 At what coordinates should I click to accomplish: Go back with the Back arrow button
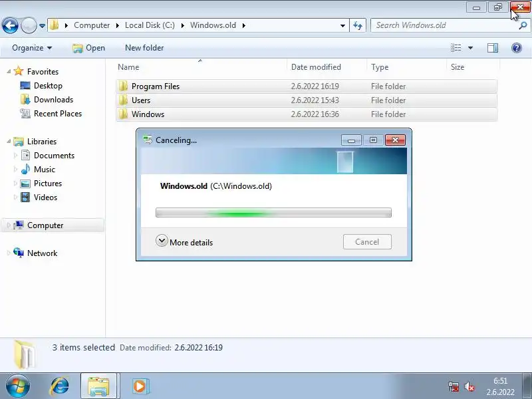[x=10, y=25]
